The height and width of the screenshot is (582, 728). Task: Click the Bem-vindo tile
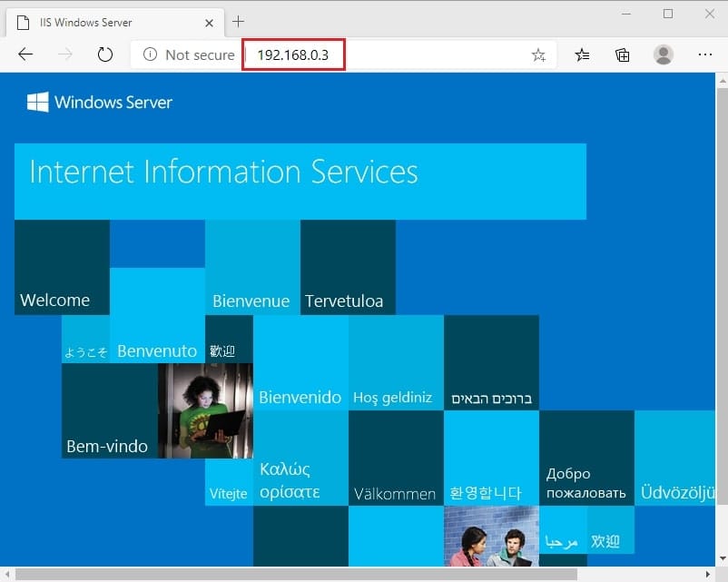coord(110,411)
